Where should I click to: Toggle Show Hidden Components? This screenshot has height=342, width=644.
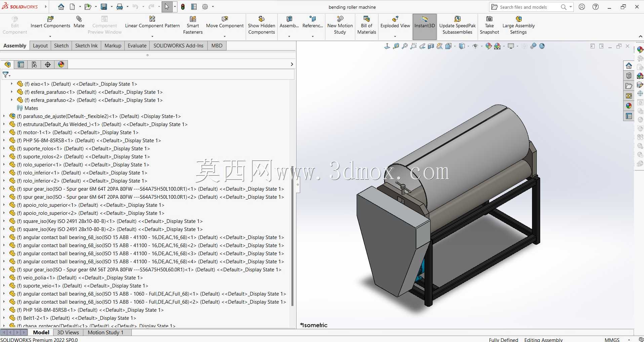point(261,25)
